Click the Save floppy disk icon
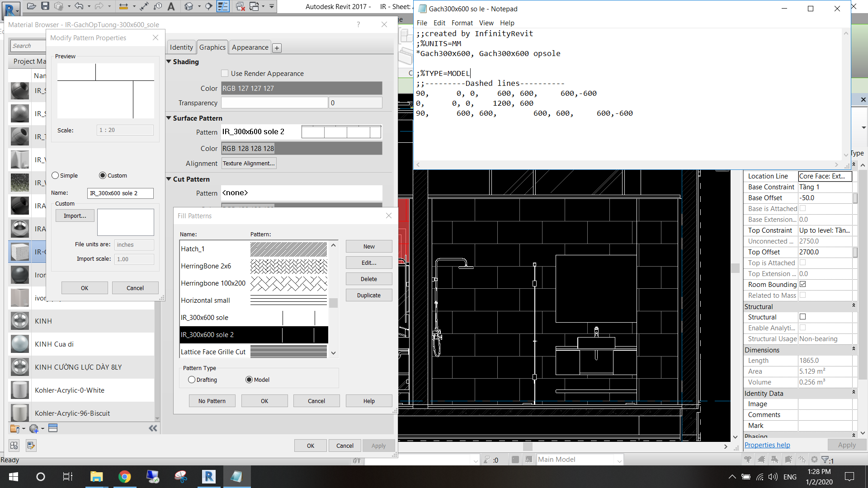The image size is (868, 488). click(45, 6)
